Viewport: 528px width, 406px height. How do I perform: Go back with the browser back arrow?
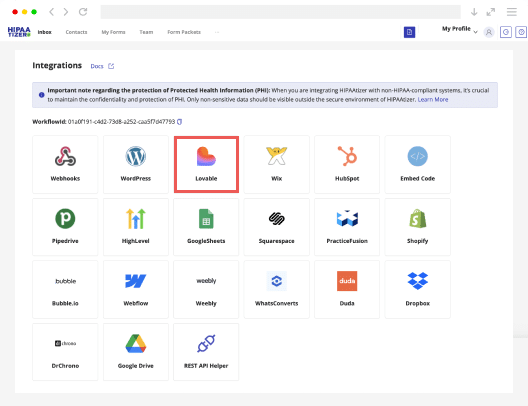point(52,12)
